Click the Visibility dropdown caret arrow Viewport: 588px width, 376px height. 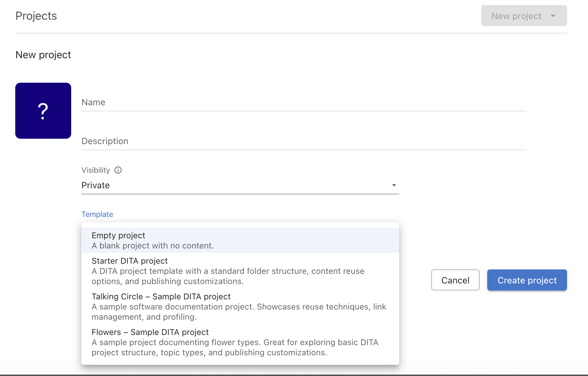(x=394, y=185)
